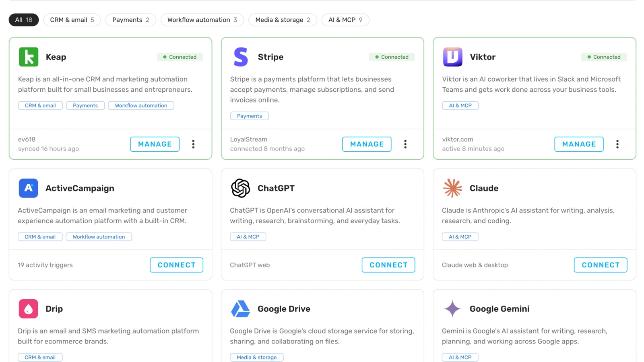Click the Payments tag on Keap card
This screenshot has width=644, height=362.
coord(85,105)
